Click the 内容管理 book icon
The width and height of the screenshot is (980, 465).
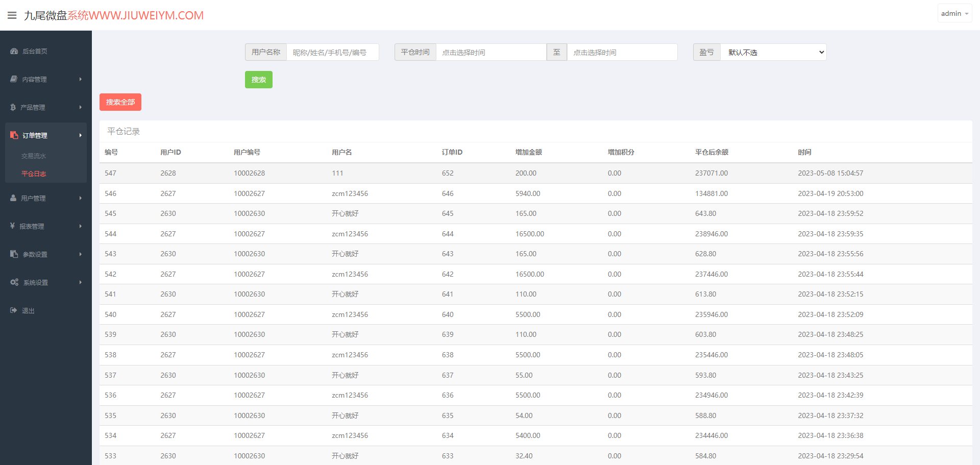click(14, 79)
